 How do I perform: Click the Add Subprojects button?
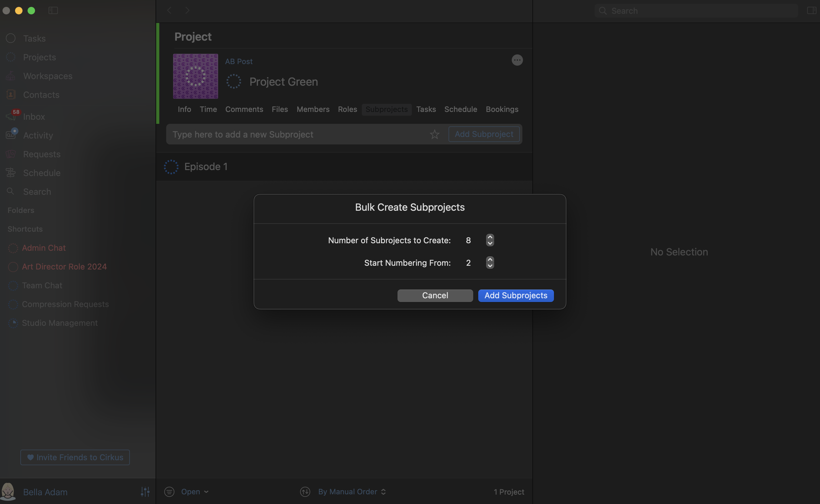[x=515, y=295]
